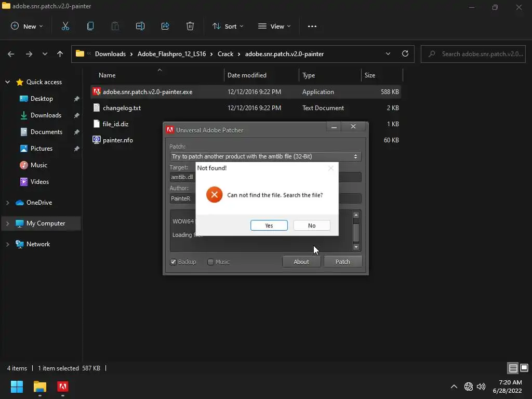532x399 pixels.
Task: Sort by Name column header
Action: [x=107, y=75]
